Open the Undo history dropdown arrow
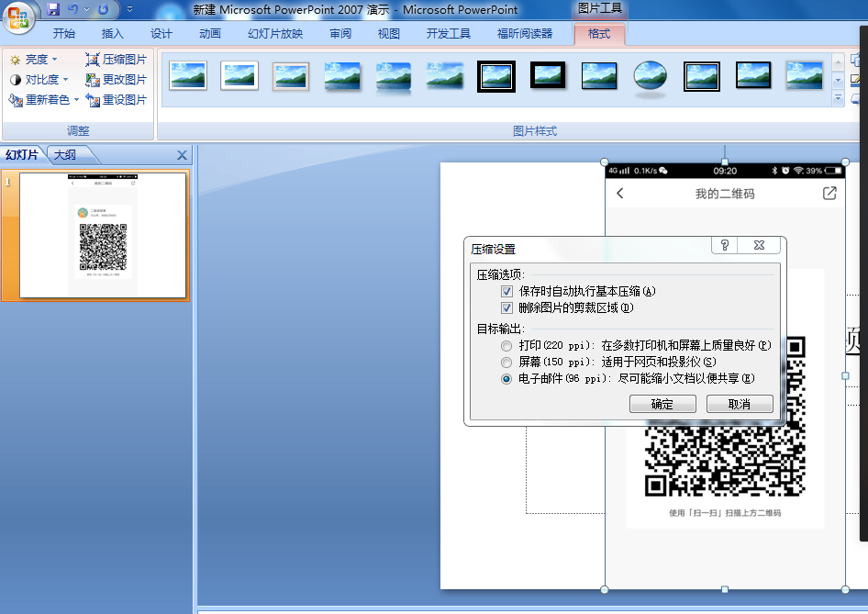 coord(86,9)
